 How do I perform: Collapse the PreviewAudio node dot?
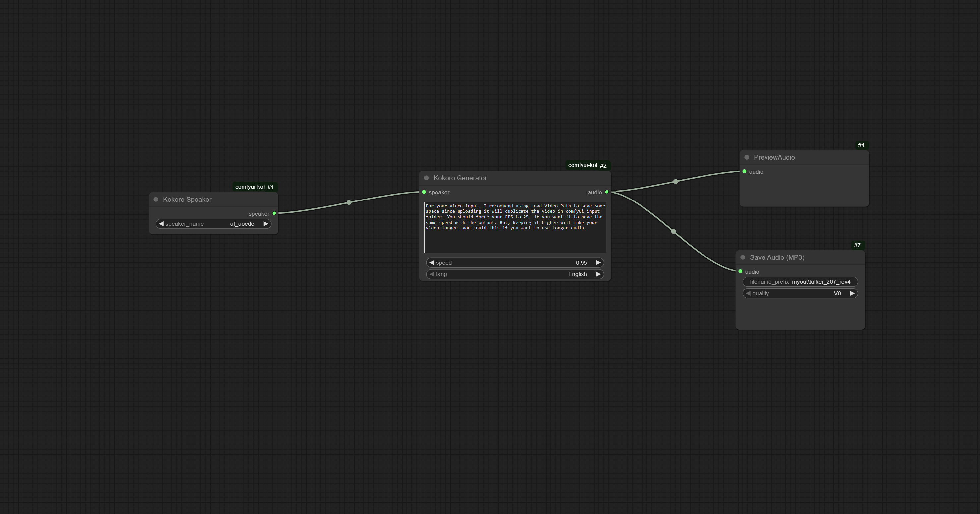pyautogui.click(x=747, y=157)
